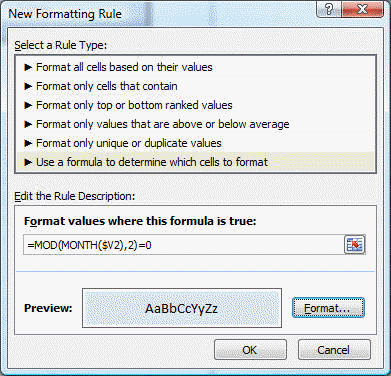Cancel the new formatting rule
The image size is (391, 376).
(334, 350)
